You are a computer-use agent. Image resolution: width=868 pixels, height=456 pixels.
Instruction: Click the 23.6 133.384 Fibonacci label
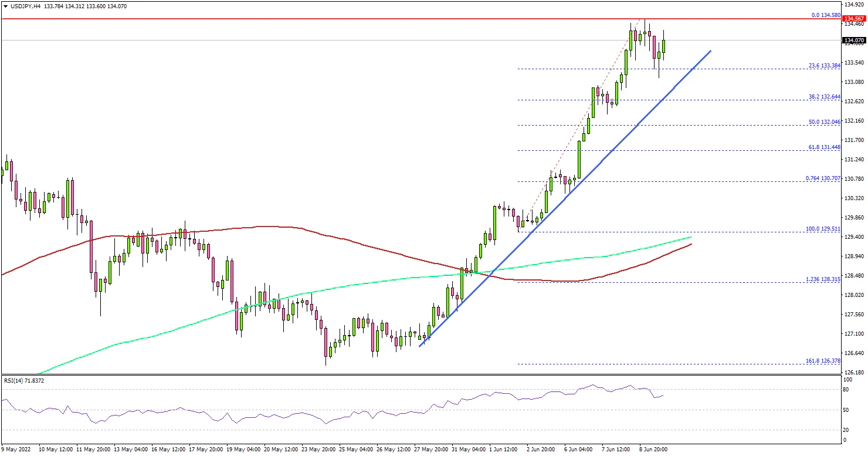(825, 65)
